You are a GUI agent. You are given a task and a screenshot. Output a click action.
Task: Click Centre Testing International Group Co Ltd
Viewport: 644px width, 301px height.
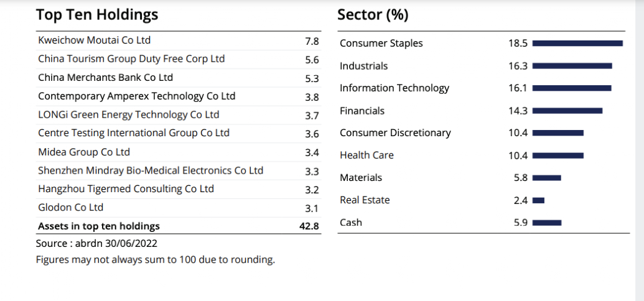(134, 133)
